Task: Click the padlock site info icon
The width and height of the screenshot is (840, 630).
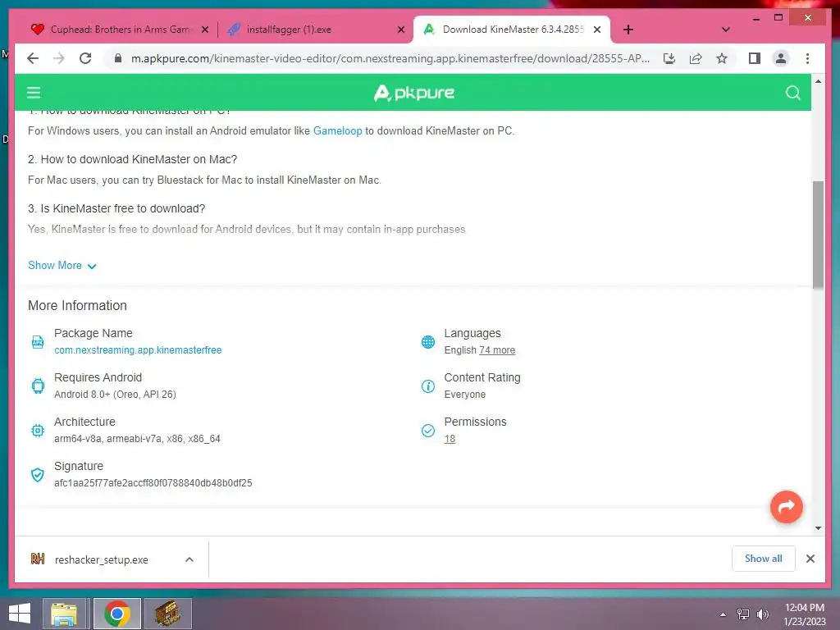Action: tap(118, 58)
